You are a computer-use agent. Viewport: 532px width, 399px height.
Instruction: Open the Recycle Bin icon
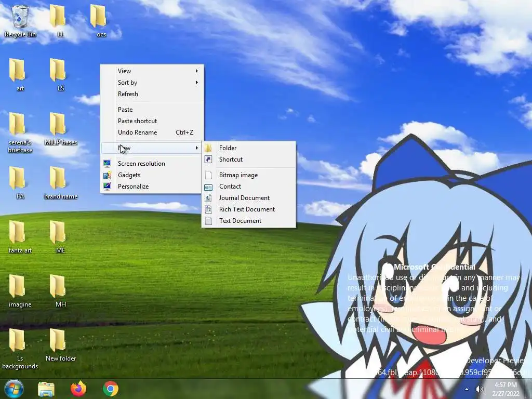tap(20, 20)
